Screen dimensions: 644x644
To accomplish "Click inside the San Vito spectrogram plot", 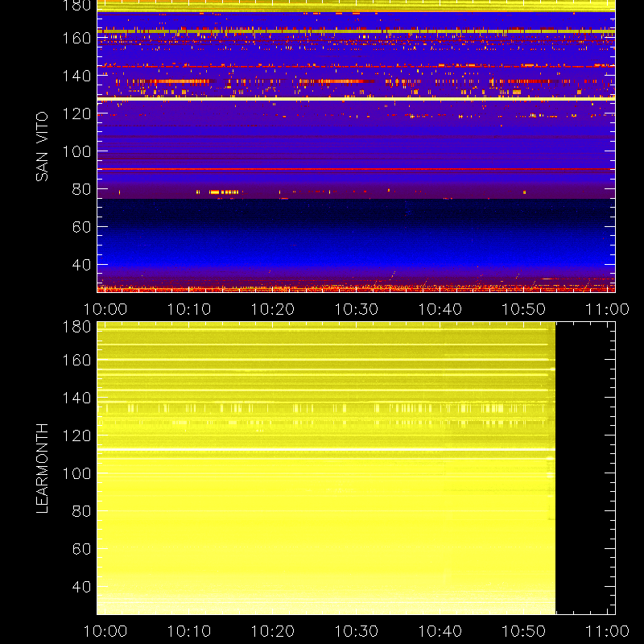I will 356,147.
